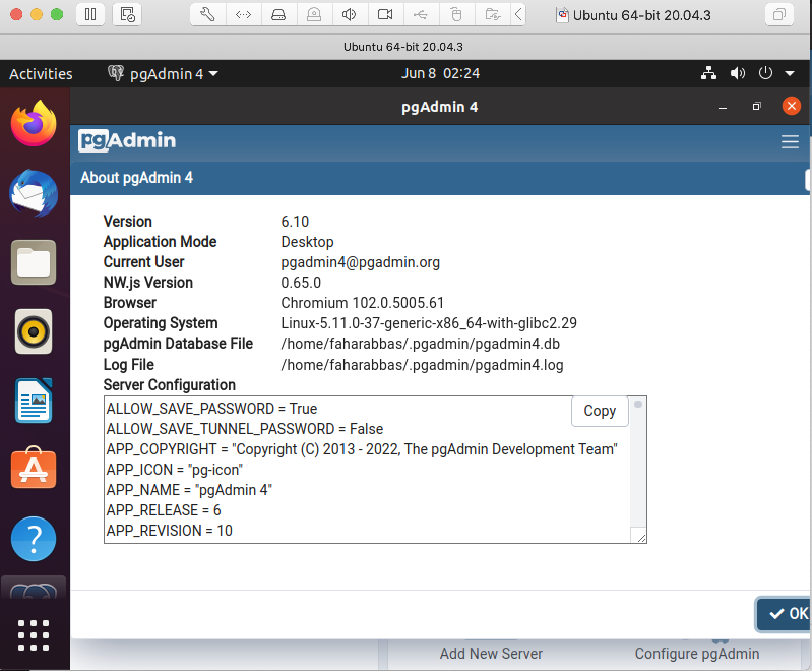
Task: Click the Application Mode value Desktop
Action: pyautogui.click(x=307, y=242)
